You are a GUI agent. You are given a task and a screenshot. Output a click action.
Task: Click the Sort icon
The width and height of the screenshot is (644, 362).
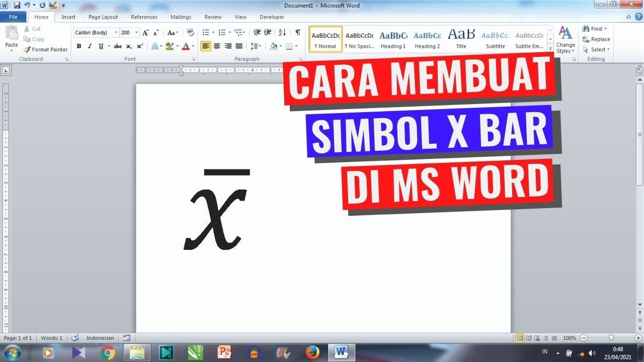[x=282, y=33]
